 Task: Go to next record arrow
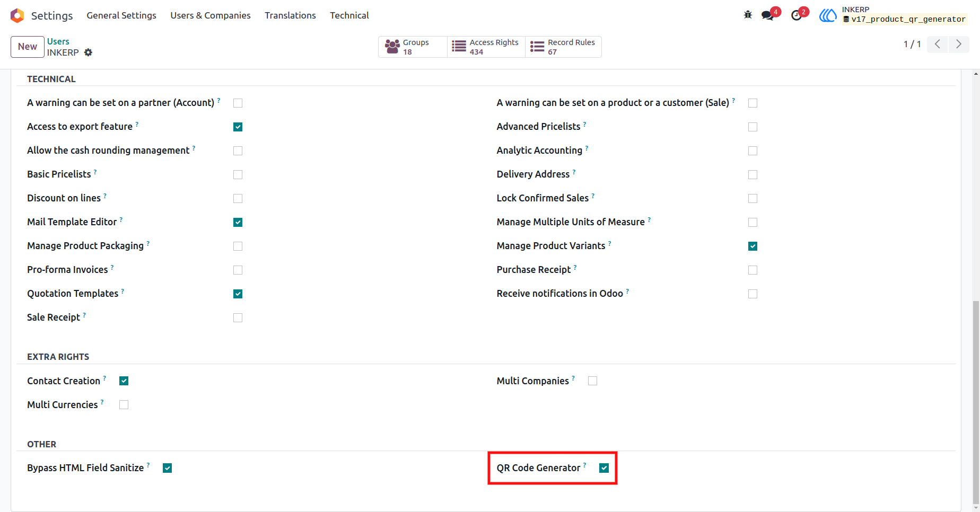[x=959, y=44]
